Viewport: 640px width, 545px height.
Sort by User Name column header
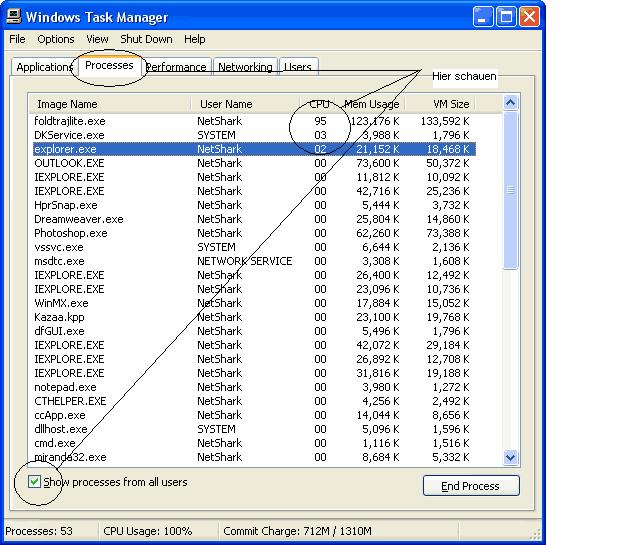pos(246,104)
